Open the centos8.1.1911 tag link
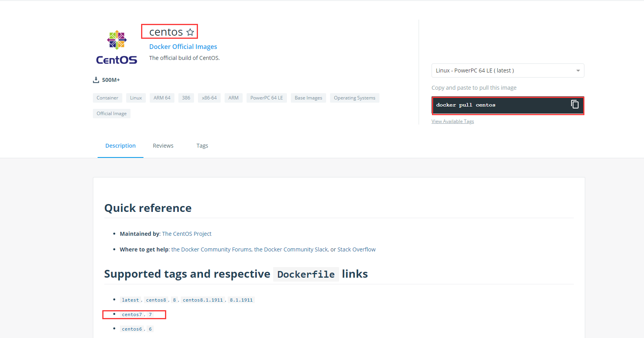 pos(203,300)
